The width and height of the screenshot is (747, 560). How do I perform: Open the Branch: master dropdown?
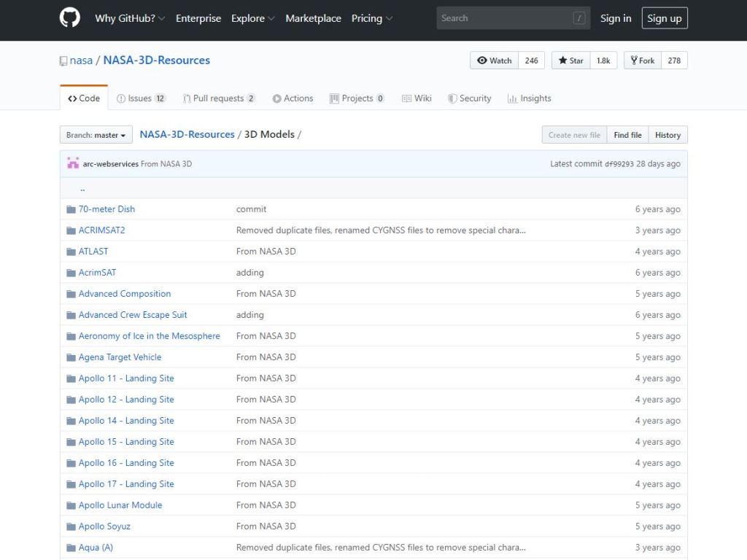96,135
